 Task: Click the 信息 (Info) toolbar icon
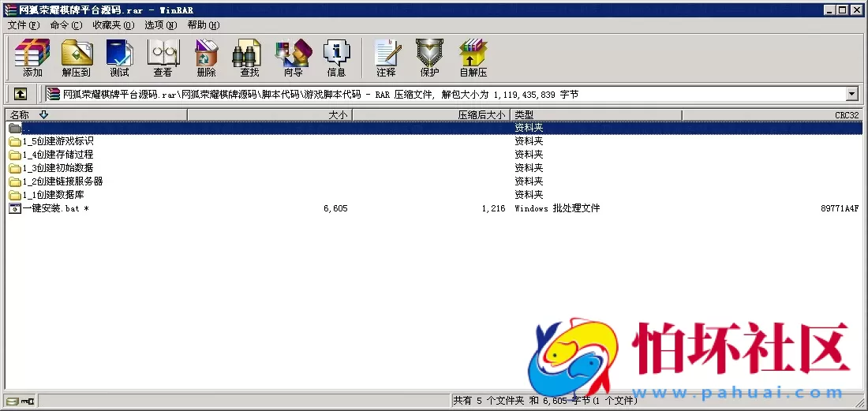pyautogui.click(x=337, y=58)
